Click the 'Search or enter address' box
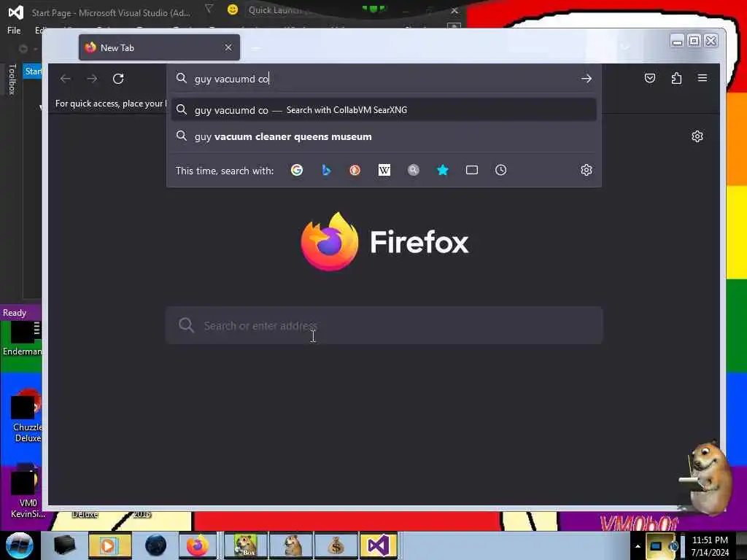Viewport: 747px width, 560px height. point(384,326)
